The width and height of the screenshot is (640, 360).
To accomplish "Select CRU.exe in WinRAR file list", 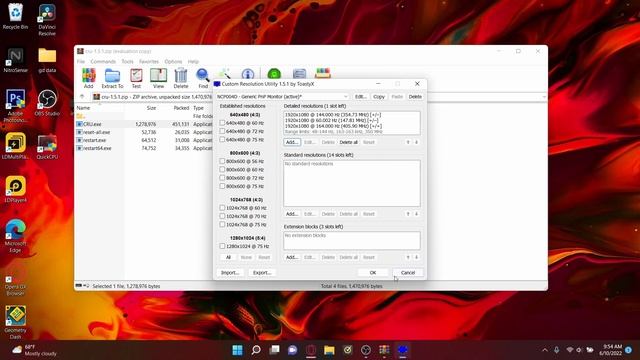I will pos(92,124).
